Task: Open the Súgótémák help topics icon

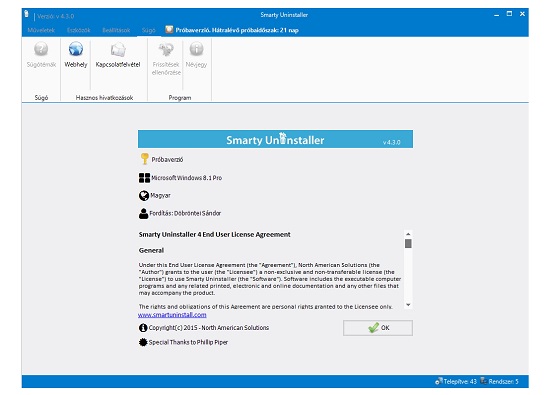Action: point(41,49)
